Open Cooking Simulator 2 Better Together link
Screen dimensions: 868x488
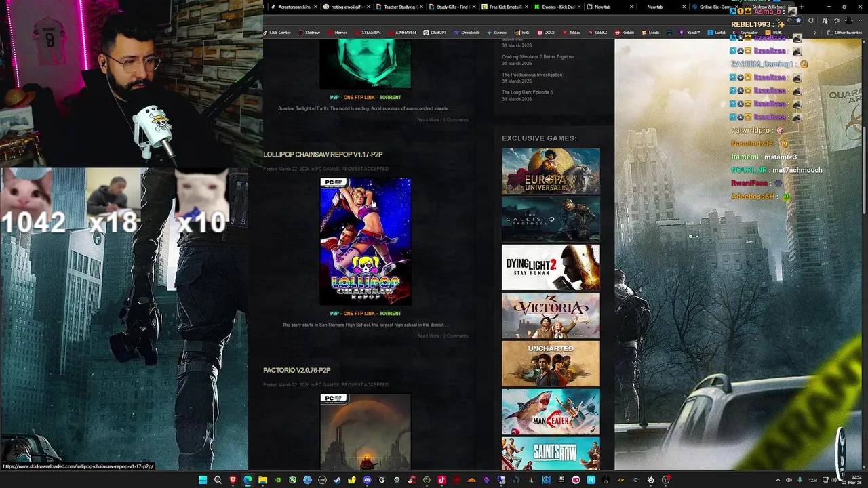pos(538,57)
